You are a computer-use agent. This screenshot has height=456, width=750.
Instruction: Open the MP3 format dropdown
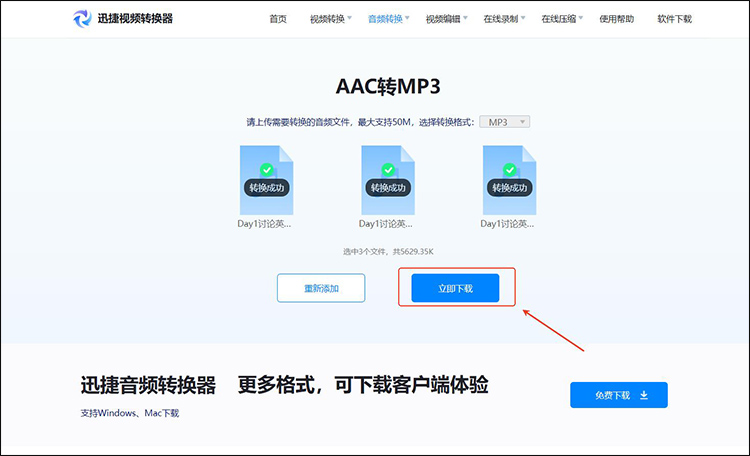[504, 122]
